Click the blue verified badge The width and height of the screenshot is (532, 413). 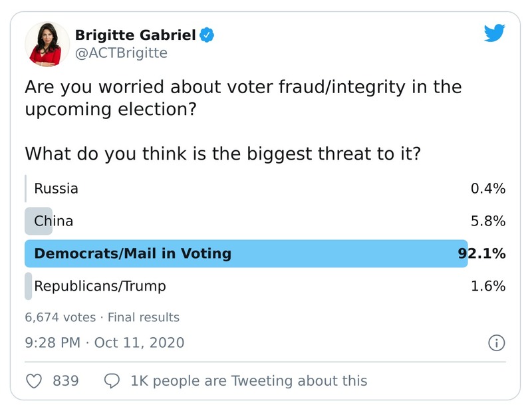click(x=207, y=35)
